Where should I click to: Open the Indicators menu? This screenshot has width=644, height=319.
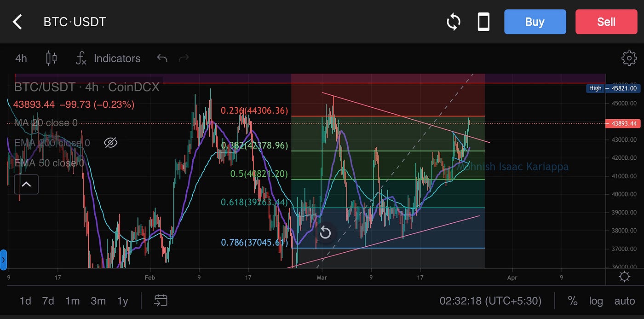coord(108,58)
